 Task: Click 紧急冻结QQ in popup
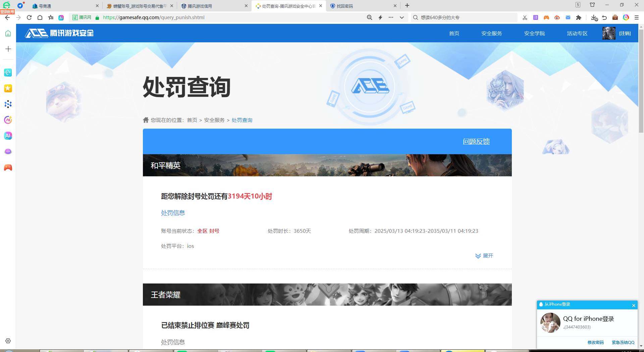tap(623, 343)
